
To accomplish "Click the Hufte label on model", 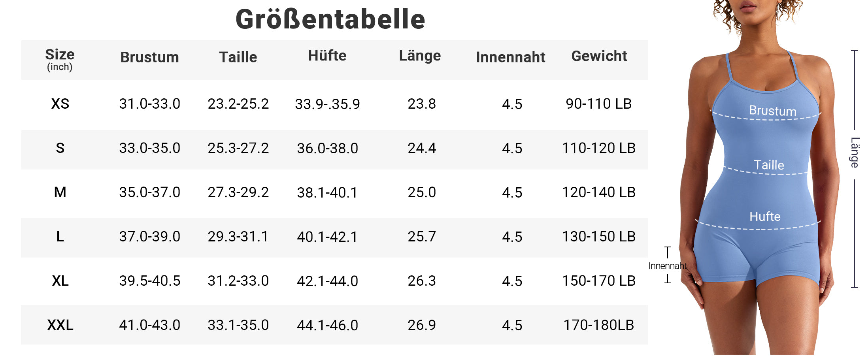I will click(765, 217).
